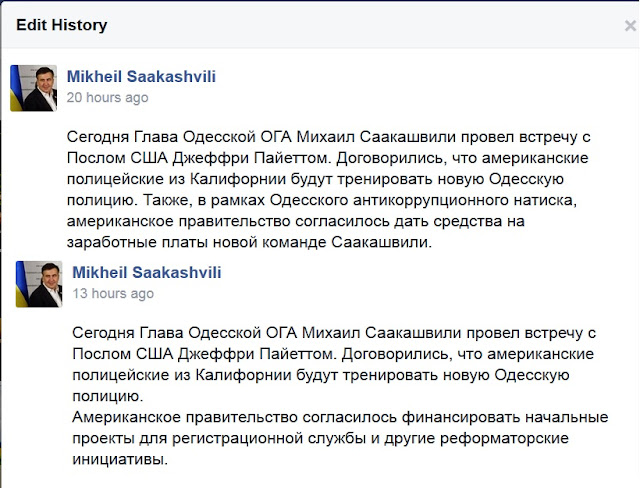Click the line "заработные платы новой команде Саакашвили."
640x488 pixels.
249,242
